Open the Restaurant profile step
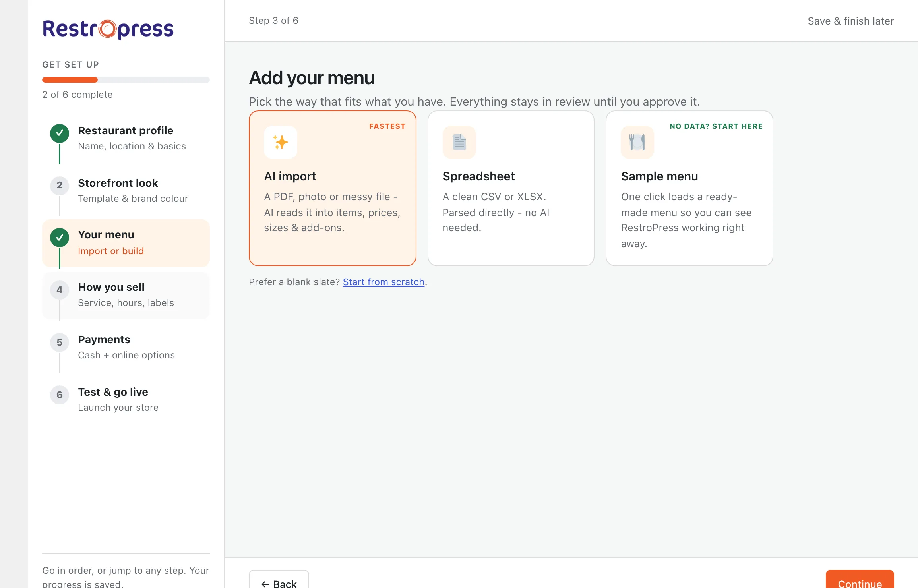Viewport: 918px width, 588px height. coord(126,138)
